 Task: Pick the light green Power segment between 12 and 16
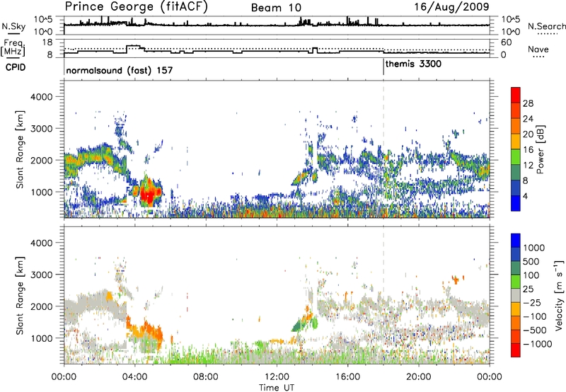click(516, 157)
